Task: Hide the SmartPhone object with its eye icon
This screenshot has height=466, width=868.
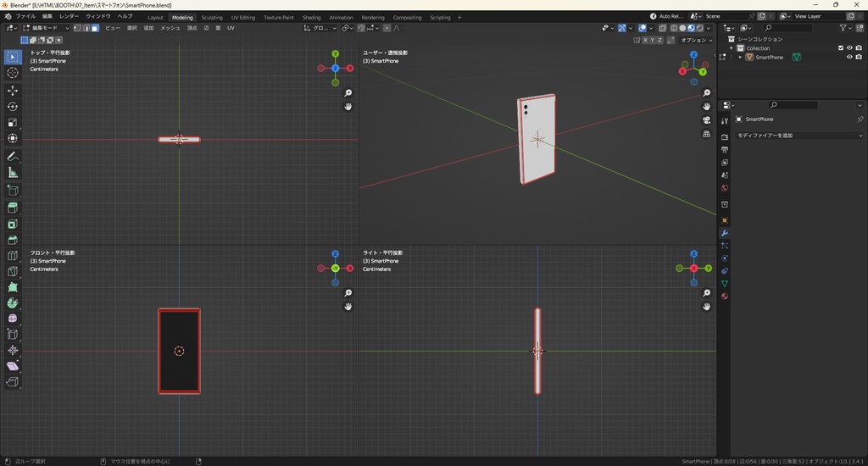Action: tap(849, 58)
